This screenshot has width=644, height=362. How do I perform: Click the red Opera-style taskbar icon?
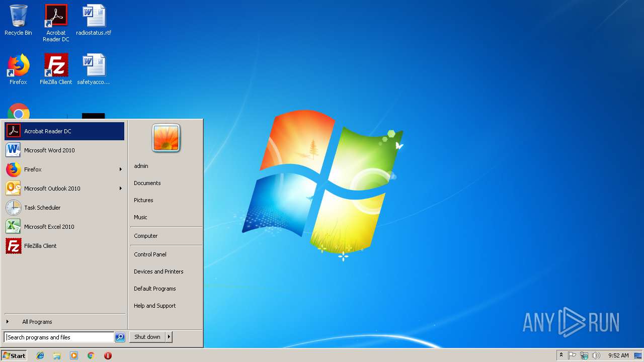click(108, 355)
